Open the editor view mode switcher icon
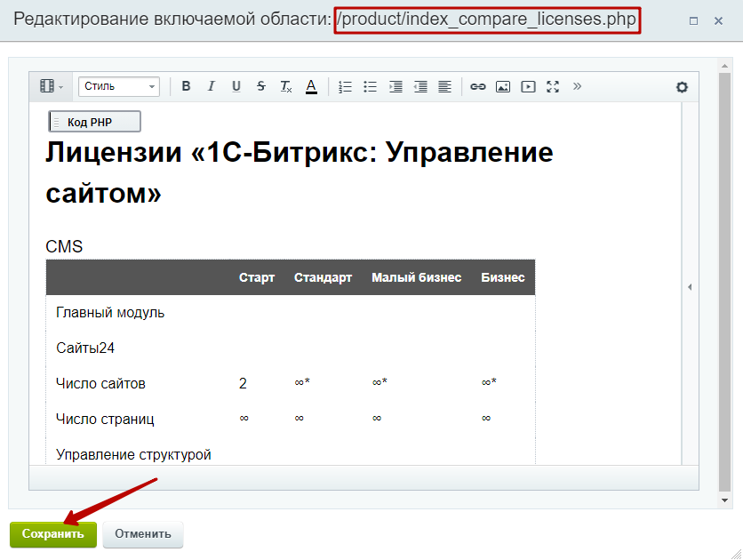This screenshot has width=743, height=560. 52,86
